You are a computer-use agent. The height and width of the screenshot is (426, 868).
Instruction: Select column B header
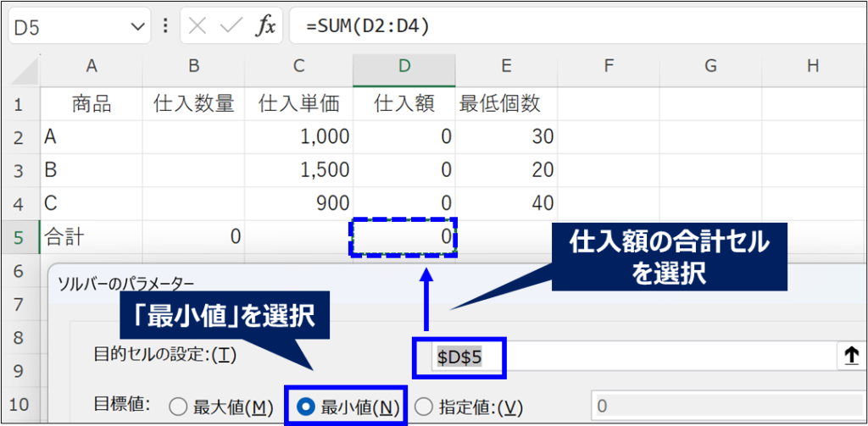click(193, 66)
